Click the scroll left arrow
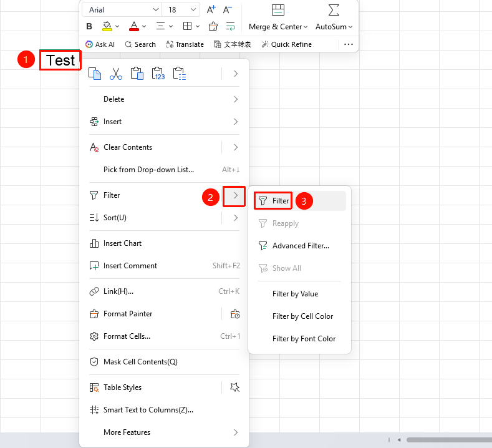 pos(399,440)
